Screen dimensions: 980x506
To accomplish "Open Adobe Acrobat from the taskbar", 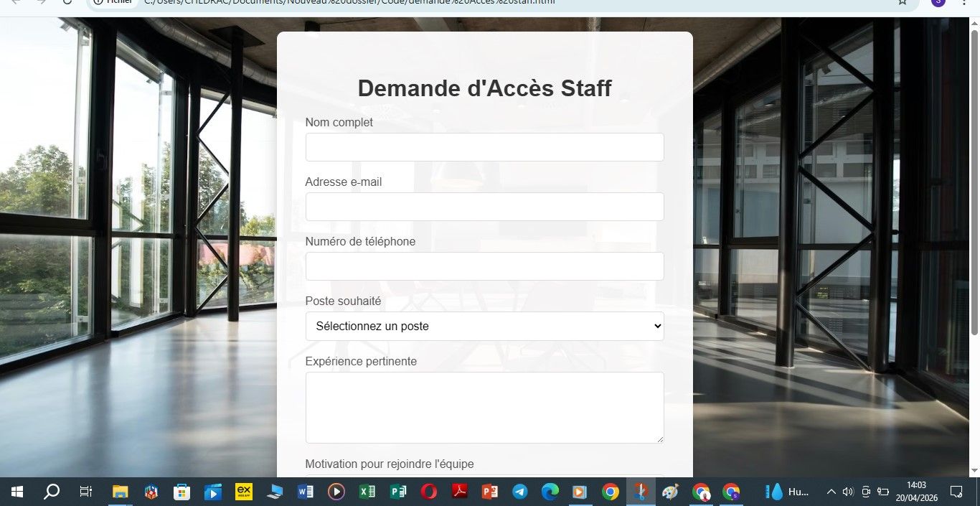I will (x=460, y=492).
